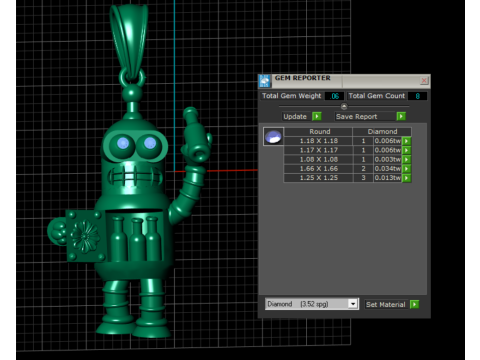
Task: Click the GEM REPORTER title text
Action: tap(303, 78)
